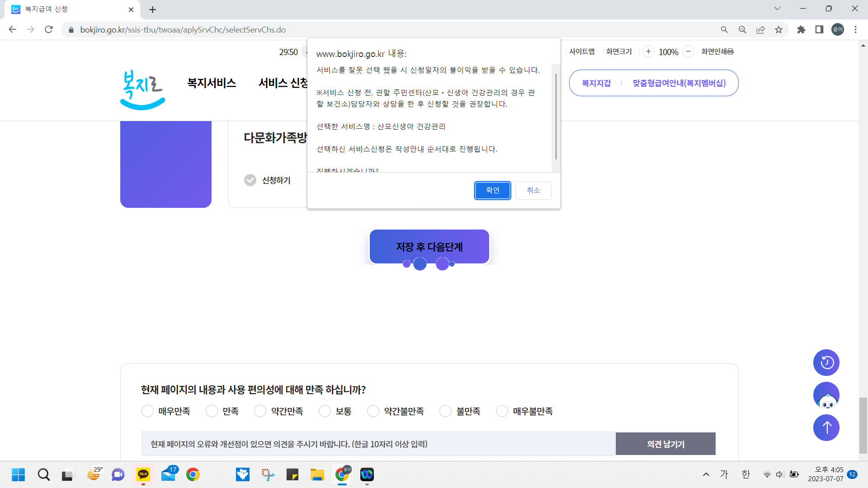Open the 서비스 신청 menu
This screenshot has width=868, height=488.
point(283,83)
